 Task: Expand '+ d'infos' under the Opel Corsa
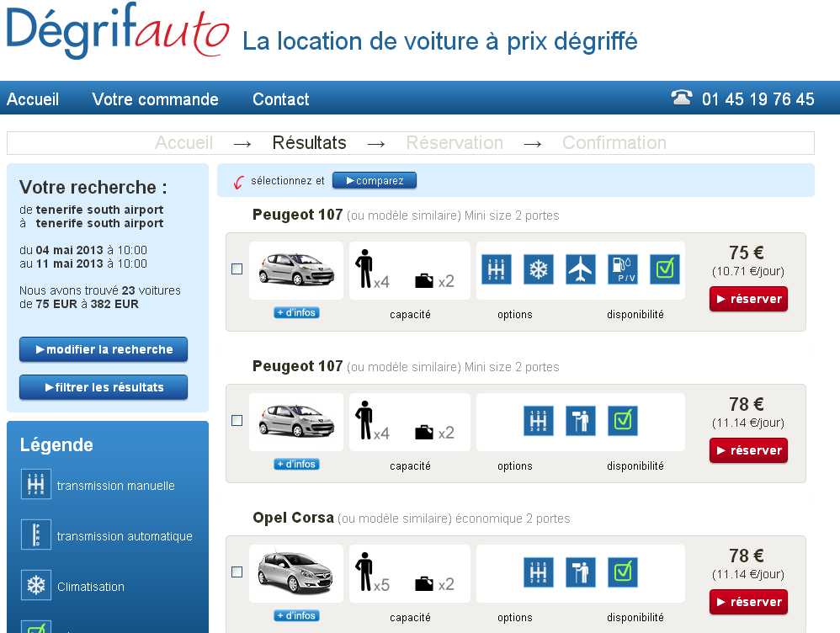click(x=296, y=616)
